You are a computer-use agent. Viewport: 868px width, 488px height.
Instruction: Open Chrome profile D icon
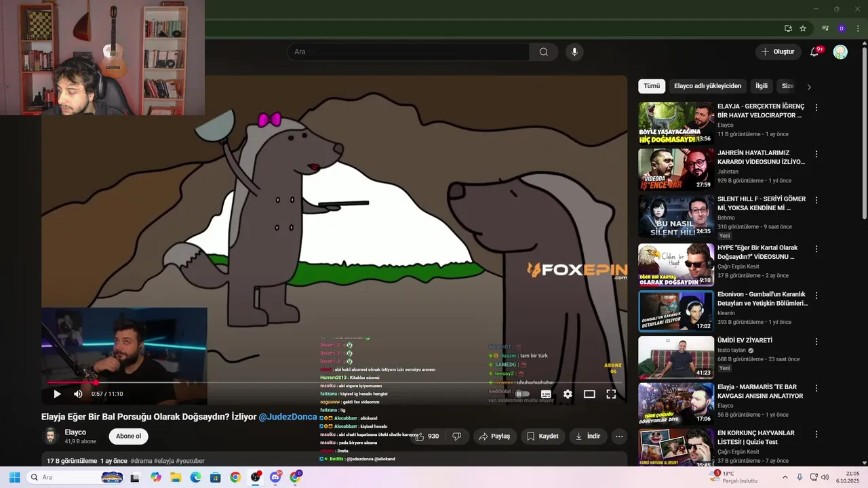(842, 28)
